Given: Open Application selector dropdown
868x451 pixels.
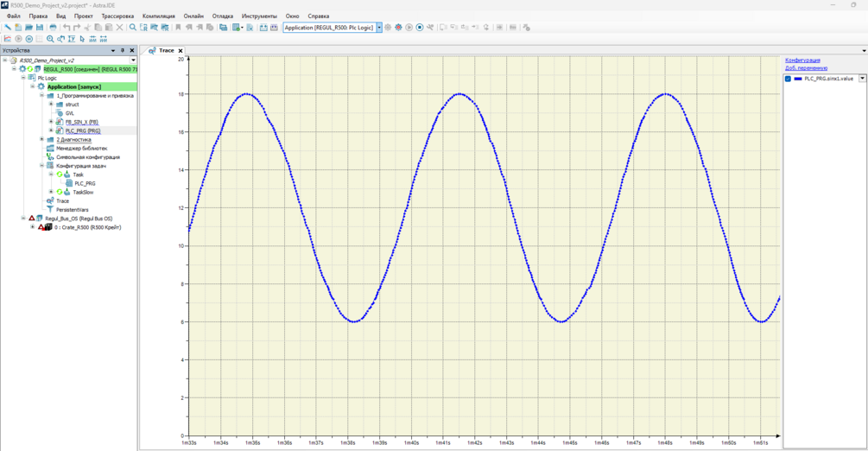Looking at the screenshot, I should tap(378, 28).
